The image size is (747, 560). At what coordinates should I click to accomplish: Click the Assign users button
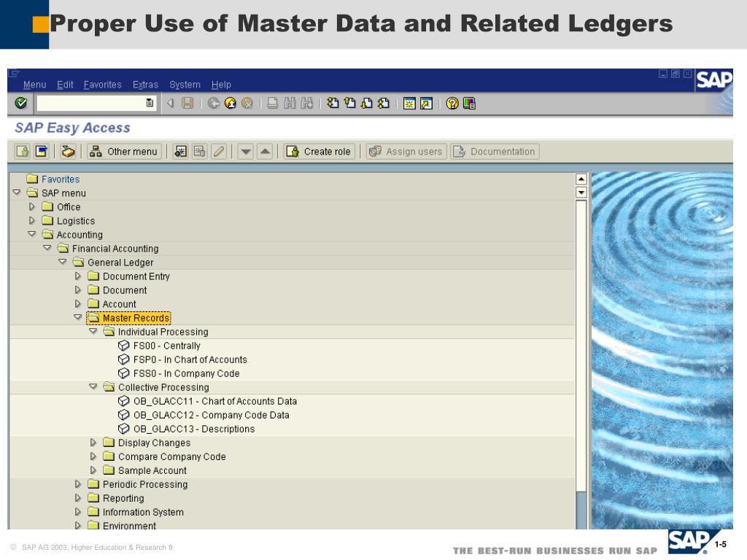406,152
